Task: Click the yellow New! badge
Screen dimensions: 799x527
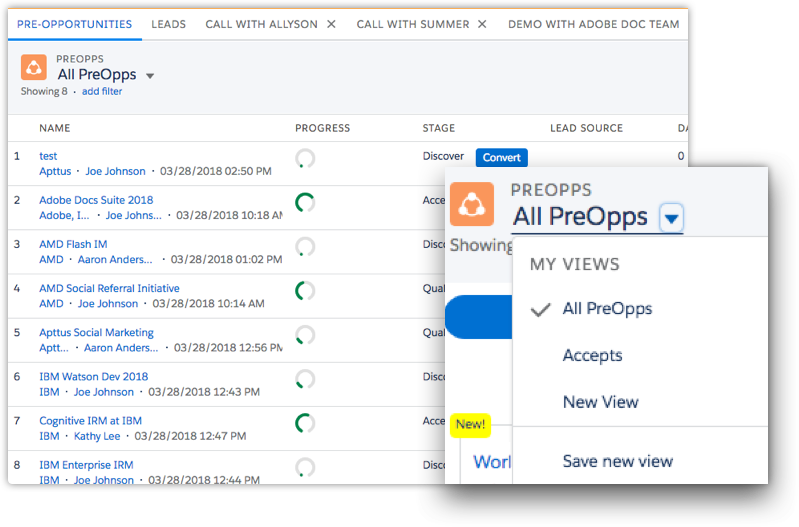Action: pyautogui.click(x=470, y=425)
